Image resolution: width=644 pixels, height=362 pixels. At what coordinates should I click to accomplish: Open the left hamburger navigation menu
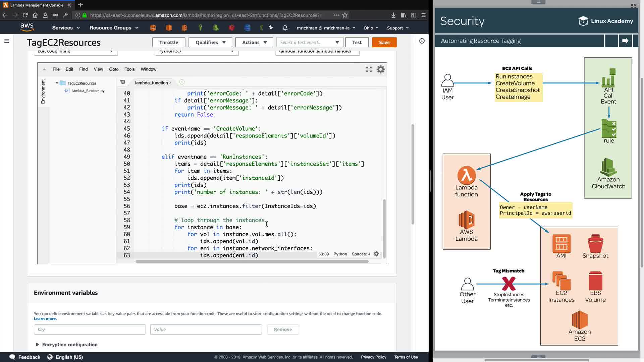(7, 41)
